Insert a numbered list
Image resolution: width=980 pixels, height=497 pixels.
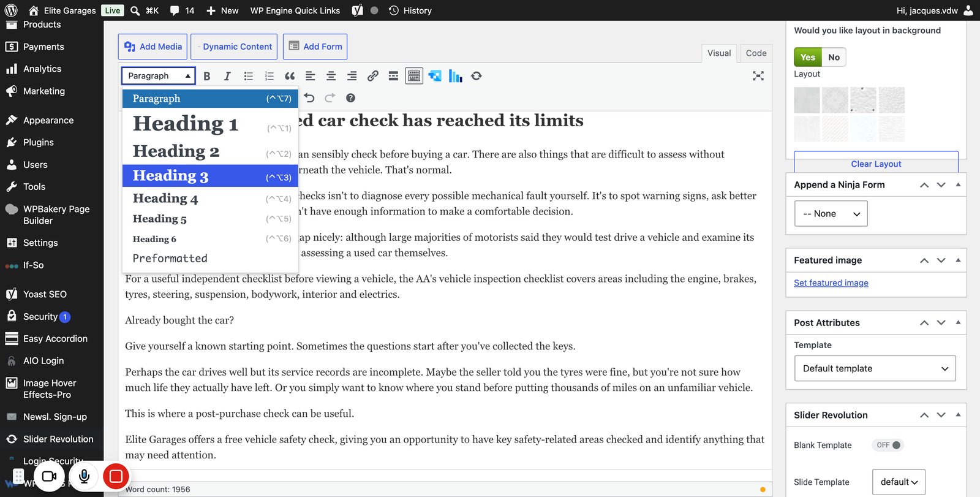269,76
